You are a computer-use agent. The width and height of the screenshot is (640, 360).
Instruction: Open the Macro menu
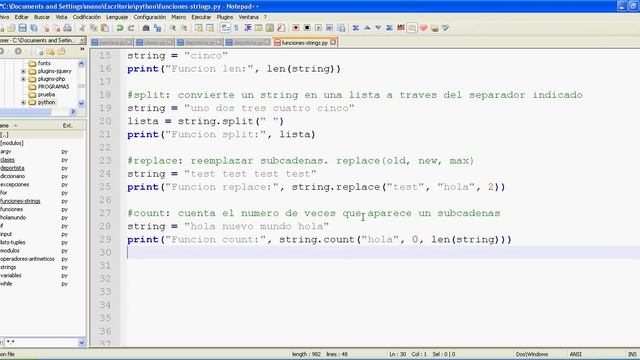(x=178, y=17)
